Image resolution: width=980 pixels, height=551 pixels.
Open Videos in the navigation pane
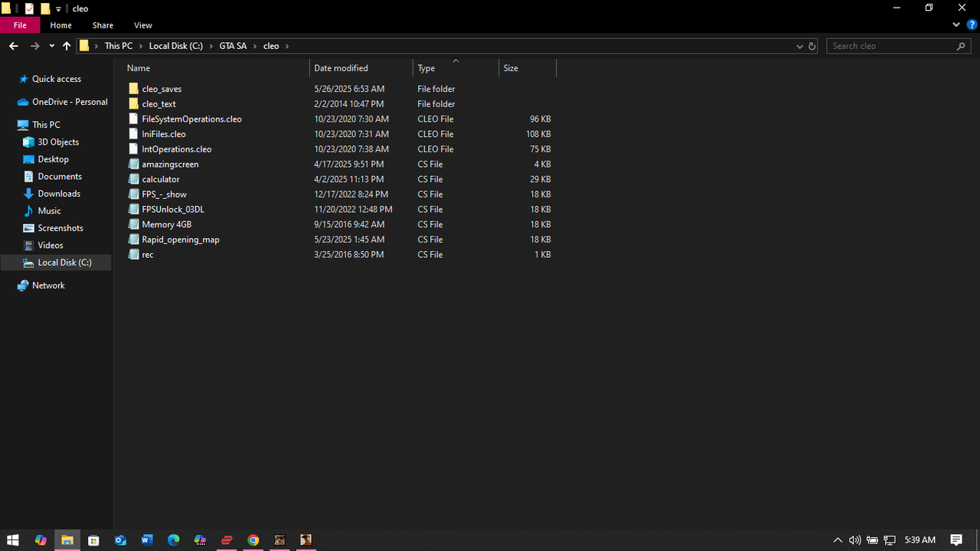51,246
